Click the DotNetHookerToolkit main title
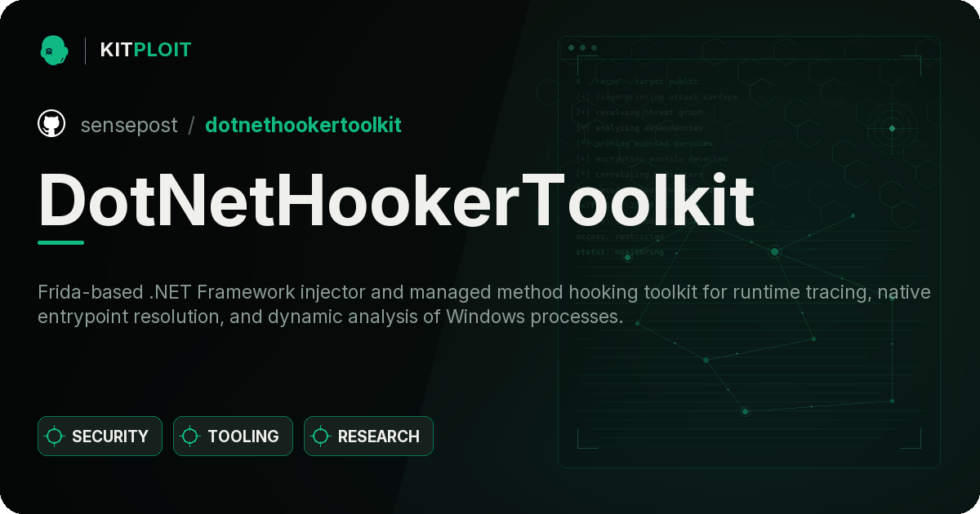 [396, 201]
